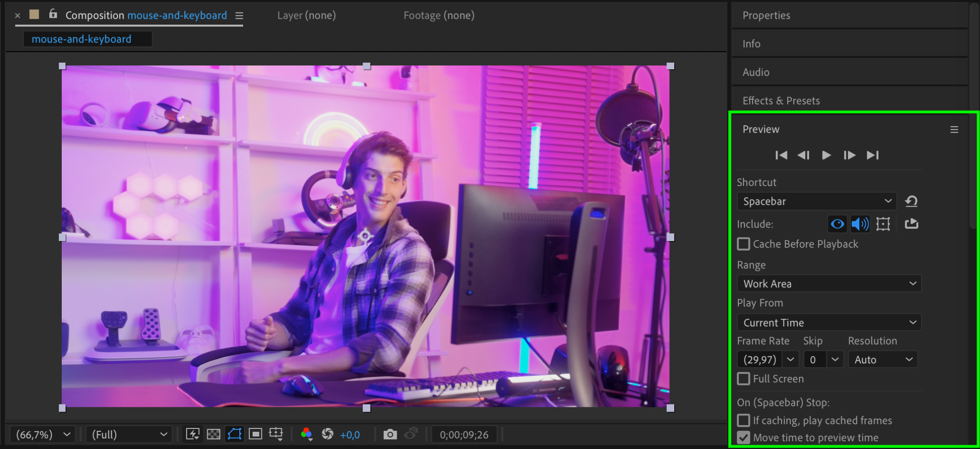
Task: Open the Spacebar shortcut dropdown
Action: tap(817, 201)
